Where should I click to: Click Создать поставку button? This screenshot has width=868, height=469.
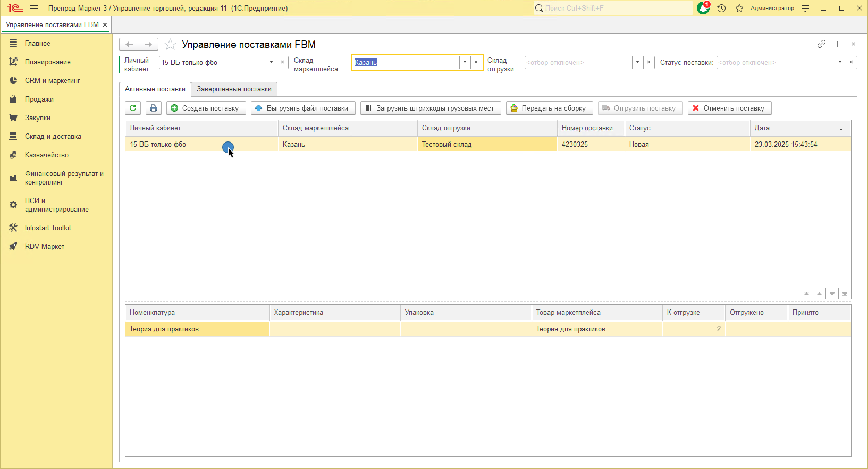coord(206,108)
